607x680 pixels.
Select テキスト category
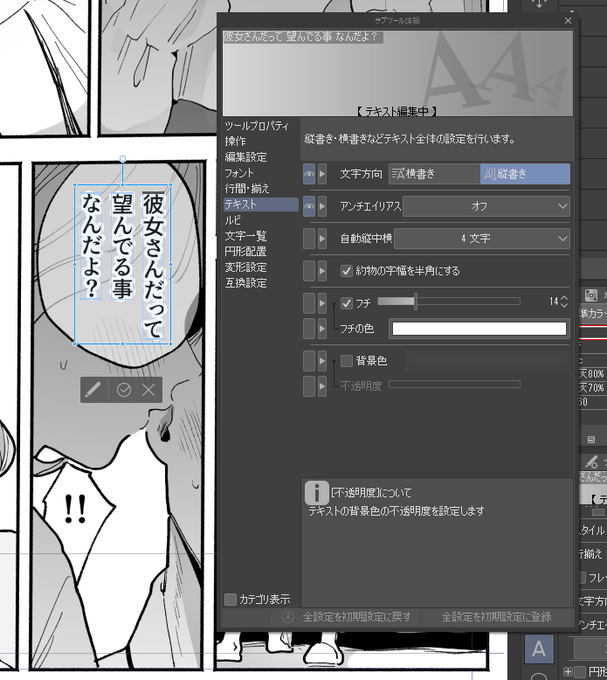261,204
